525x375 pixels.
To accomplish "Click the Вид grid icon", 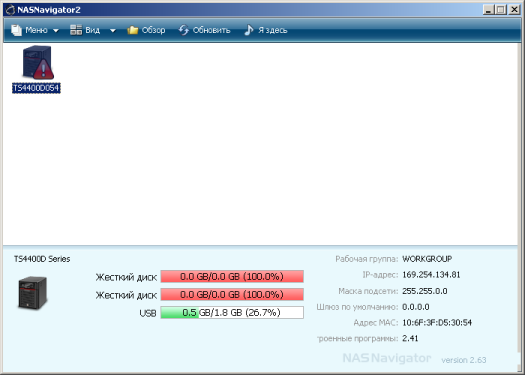I will [x=76, y=30].
